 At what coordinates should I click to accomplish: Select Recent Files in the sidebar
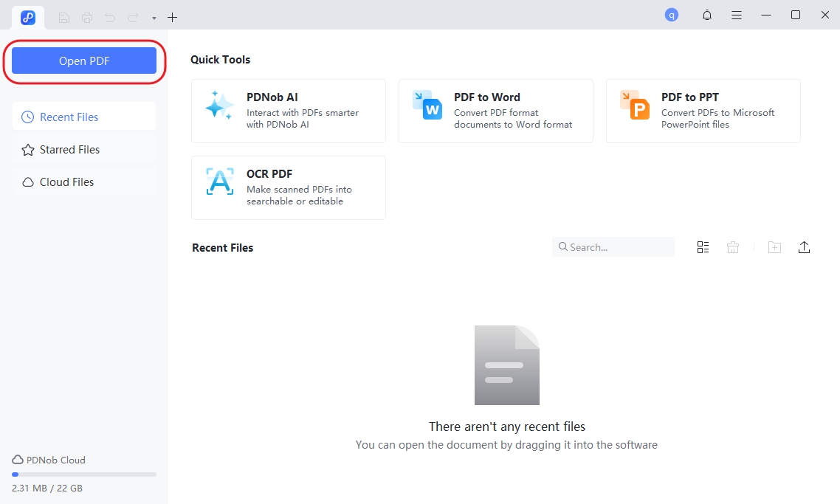pos(69,117)
